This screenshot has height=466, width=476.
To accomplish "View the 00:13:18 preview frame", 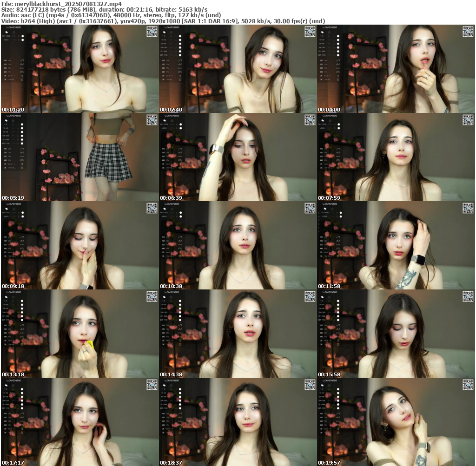I will 79,334.
